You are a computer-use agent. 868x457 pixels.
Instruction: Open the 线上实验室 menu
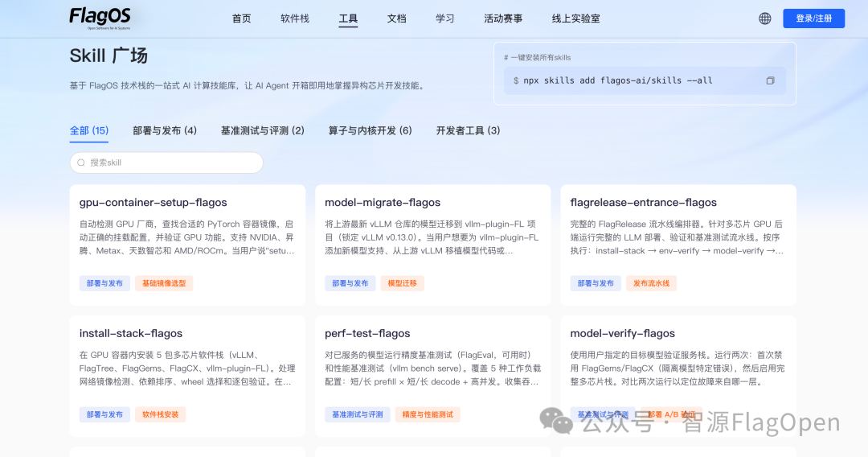[575, 19]
